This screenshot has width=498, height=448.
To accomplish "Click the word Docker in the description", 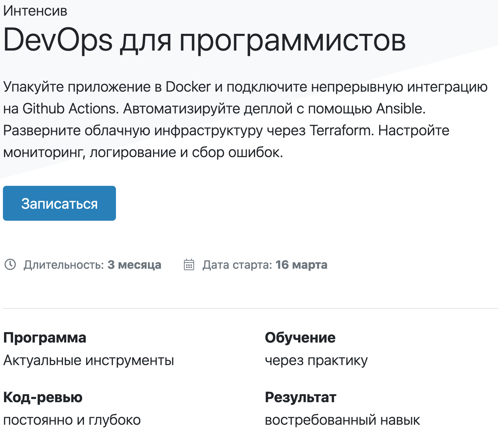I will 188,87.
